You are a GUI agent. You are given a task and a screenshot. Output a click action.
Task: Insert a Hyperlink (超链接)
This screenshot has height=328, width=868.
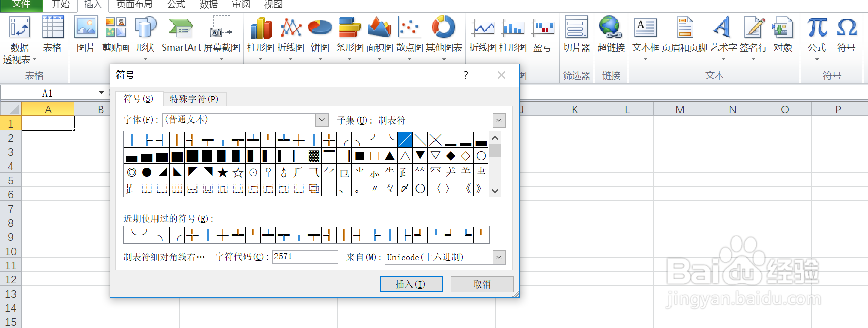611,34
